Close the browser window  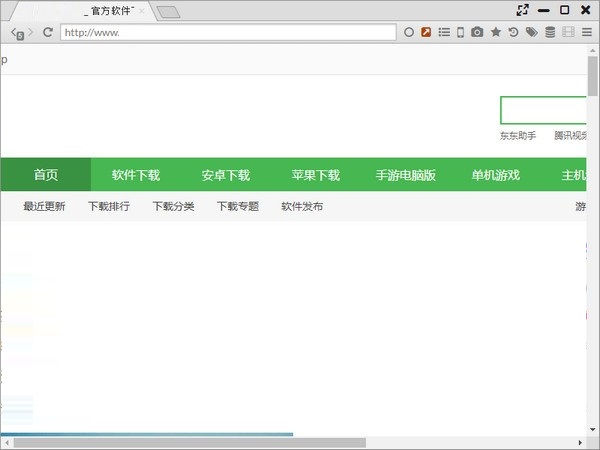click(585, 10)
